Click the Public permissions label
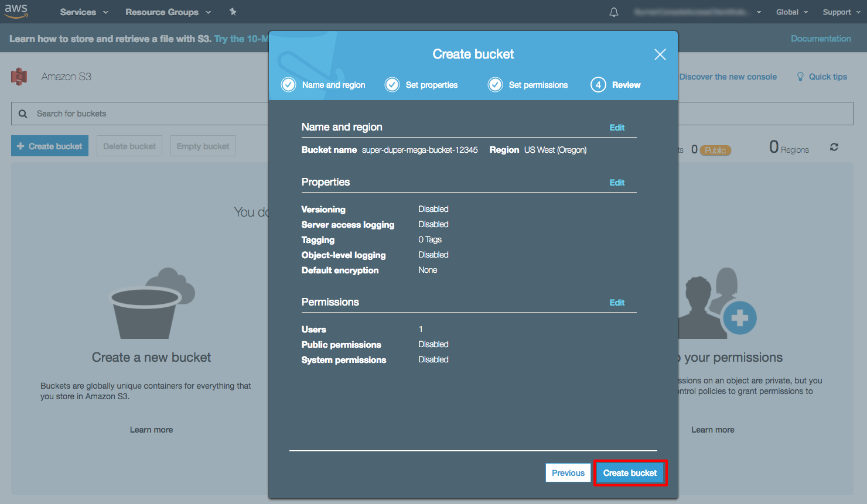This screenshot has width=867, height=504. click(x=342, y=345)
